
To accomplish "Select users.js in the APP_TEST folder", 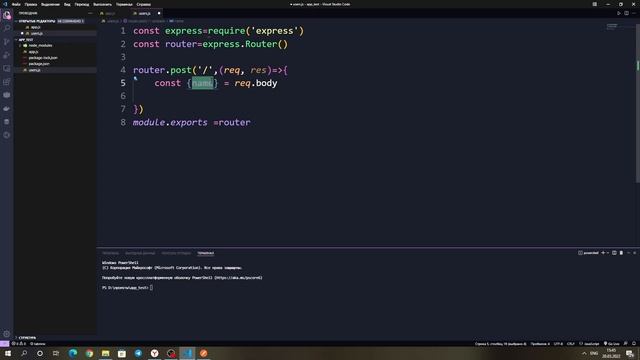I will click(35, 70).
